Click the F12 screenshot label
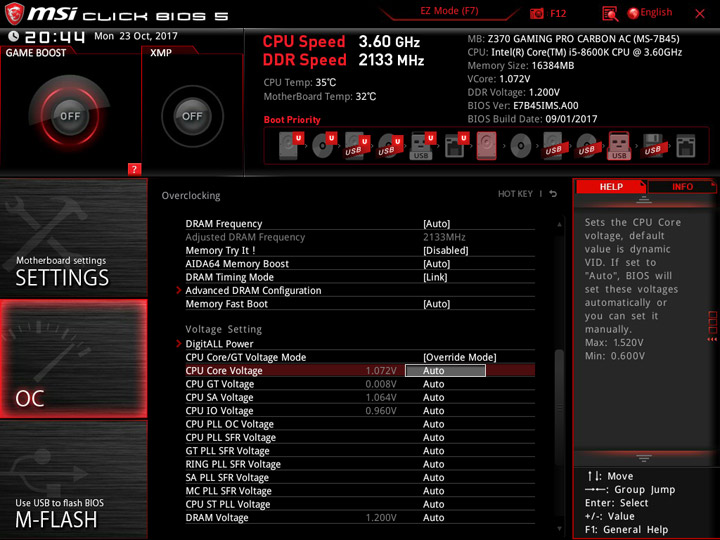 click(x=558, y=13)
